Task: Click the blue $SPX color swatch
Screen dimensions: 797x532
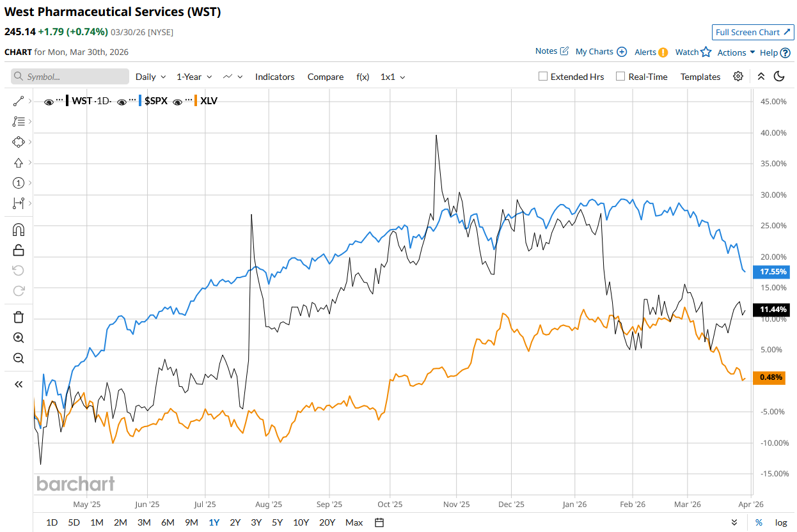Action: point(140,101)
